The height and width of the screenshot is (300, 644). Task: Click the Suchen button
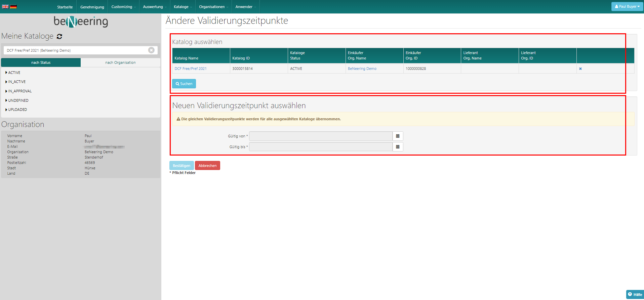point(184,84)
